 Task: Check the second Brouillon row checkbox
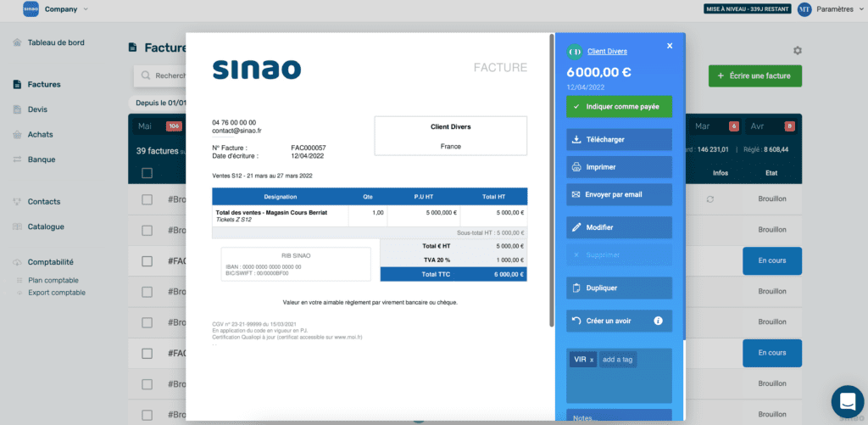point(147,230)
